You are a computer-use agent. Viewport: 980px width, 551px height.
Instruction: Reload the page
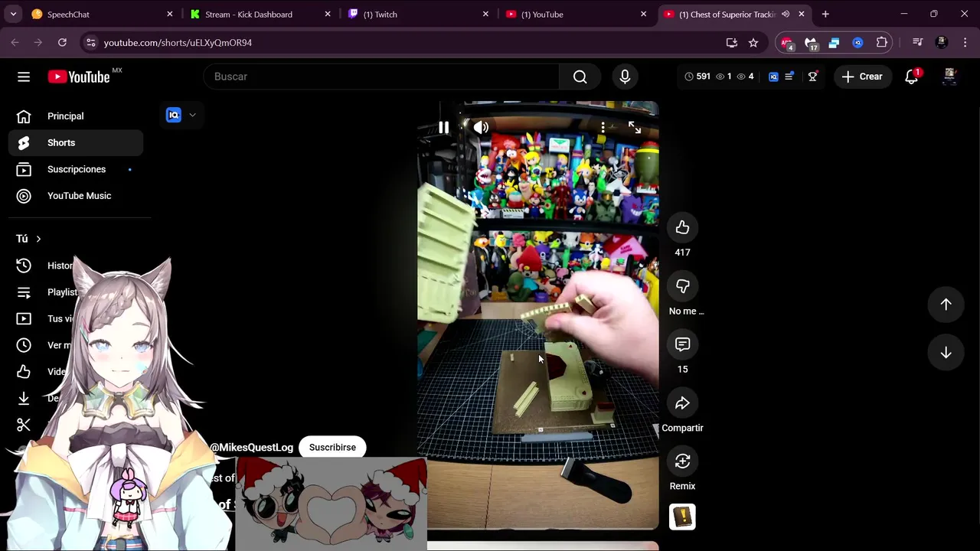(62, 43)
